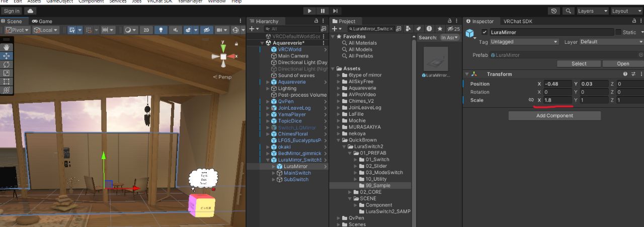The width and height of the screenshot is (644, 227).
Task: Open Search In Assets scope dropdown
Action: tap(449, 38)
